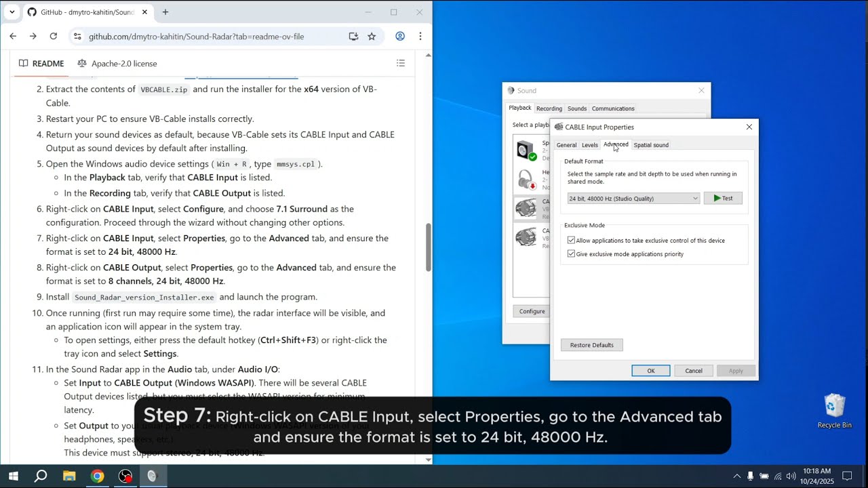Go forward in Chrome
The width and height of the screenshot is (868, 488).
point(33,37)
